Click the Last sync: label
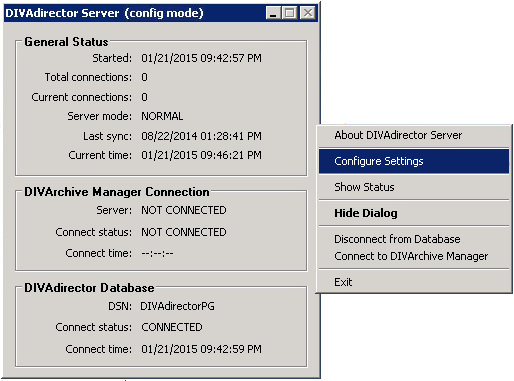The height and width of the screenshot is (381, 514). pos(107,136)
